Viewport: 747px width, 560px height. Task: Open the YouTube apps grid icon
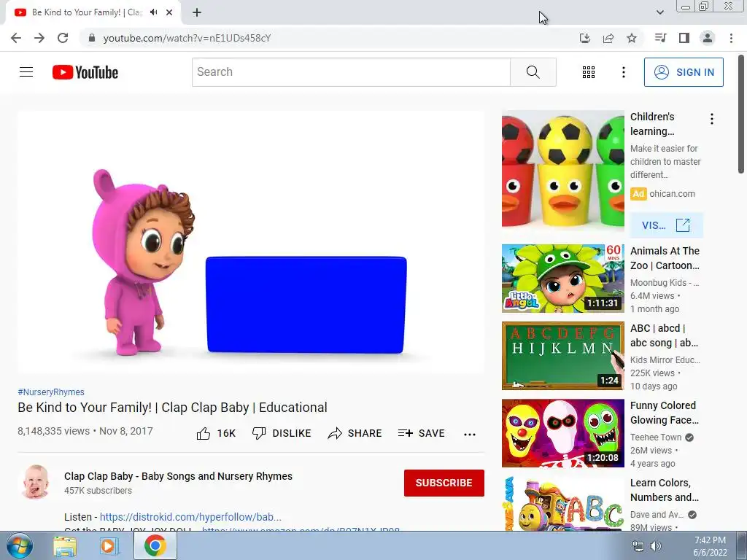(x=589, y=72)
